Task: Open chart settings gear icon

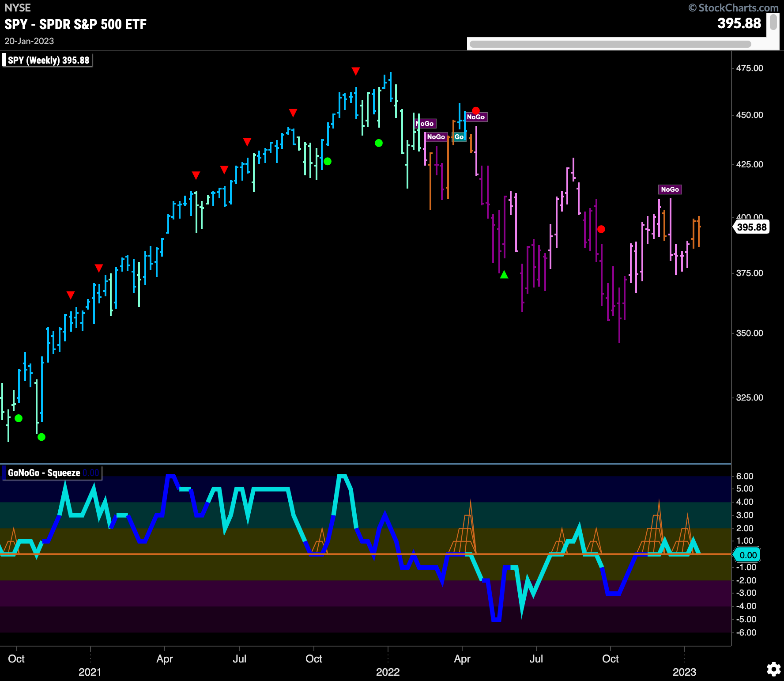Action: pos(773,670)
